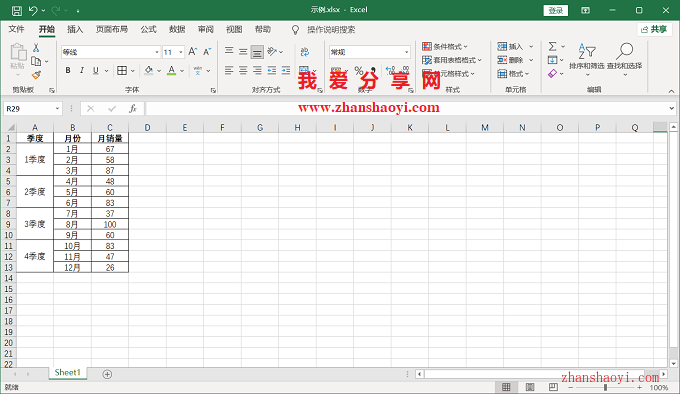Open the 公式 Formulas tab
This screenshot has height=394, width=680.
148,29
